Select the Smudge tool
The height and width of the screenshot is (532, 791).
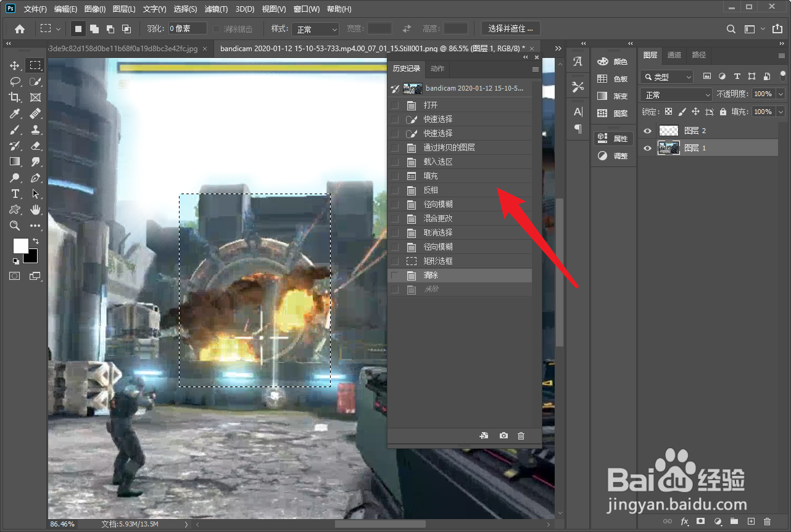tap(36, 162)
